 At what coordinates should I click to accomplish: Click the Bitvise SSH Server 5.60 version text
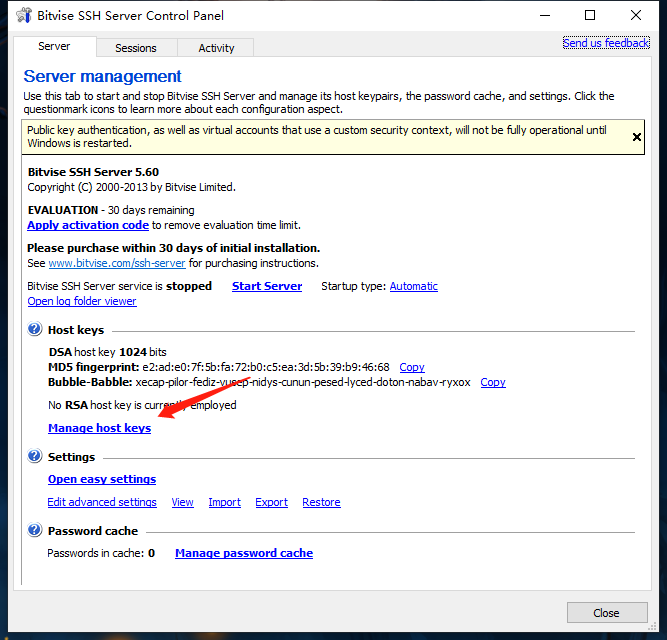pos(93,172)
